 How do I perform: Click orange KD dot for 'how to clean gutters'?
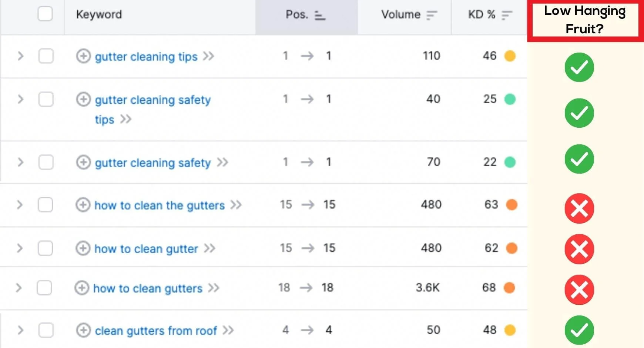[509, 287]
